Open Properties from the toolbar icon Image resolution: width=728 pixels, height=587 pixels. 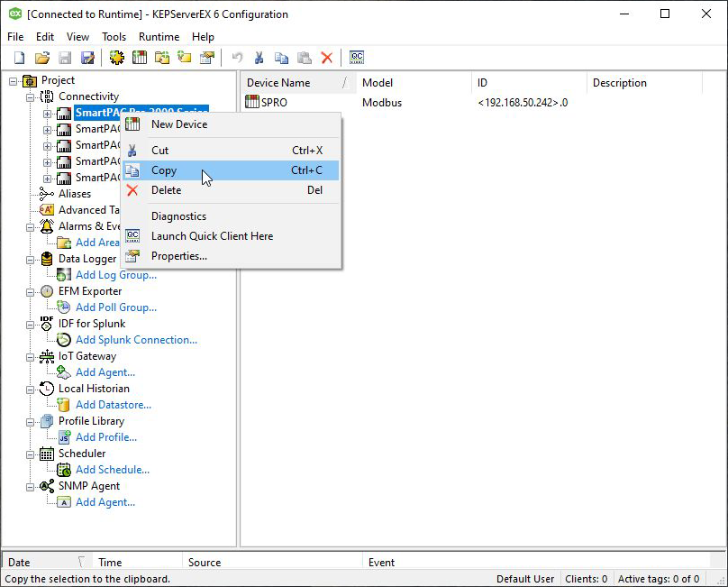click(x=207, y=58)
